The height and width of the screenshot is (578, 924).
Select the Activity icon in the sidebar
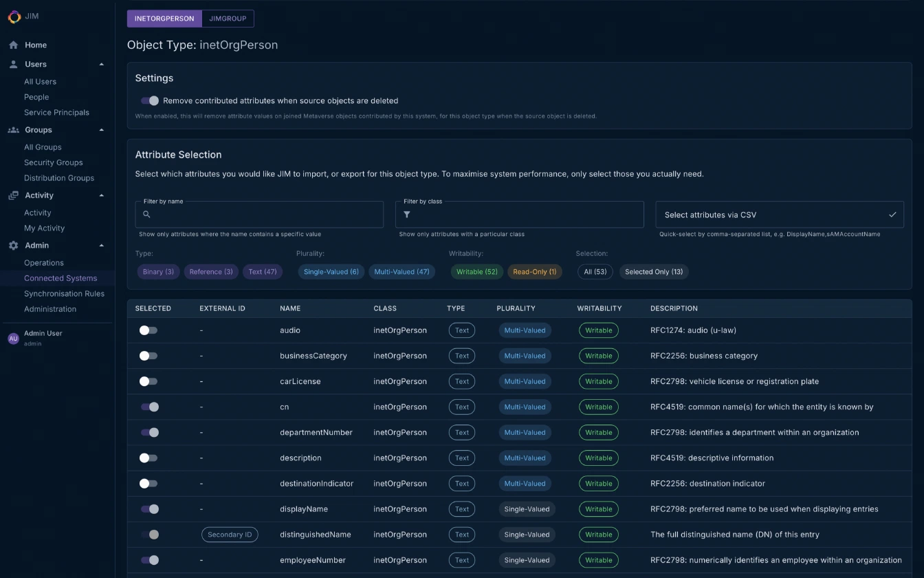(x=13, y=195)
